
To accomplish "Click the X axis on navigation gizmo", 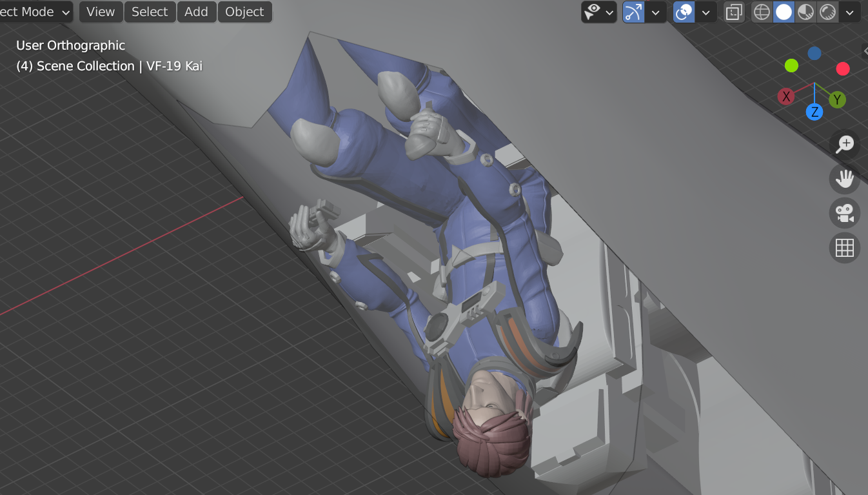I will point(785,97).
